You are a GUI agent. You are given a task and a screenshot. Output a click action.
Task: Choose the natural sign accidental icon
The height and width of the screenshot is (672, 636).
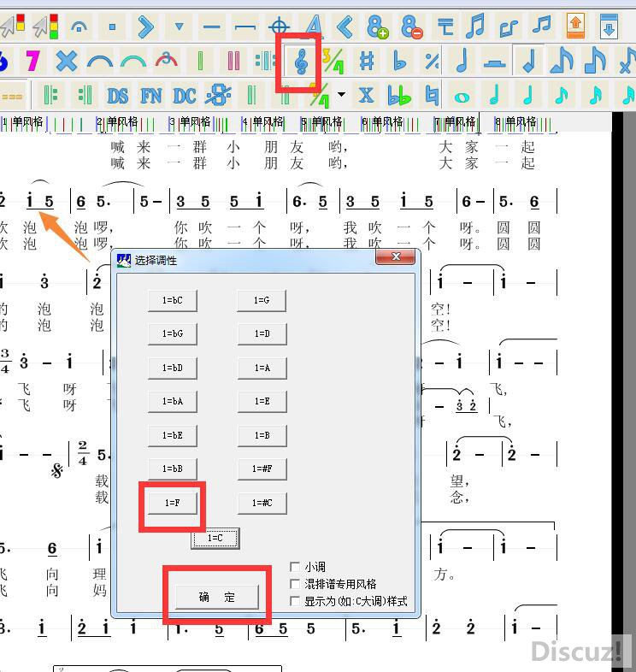pos(432,95)
